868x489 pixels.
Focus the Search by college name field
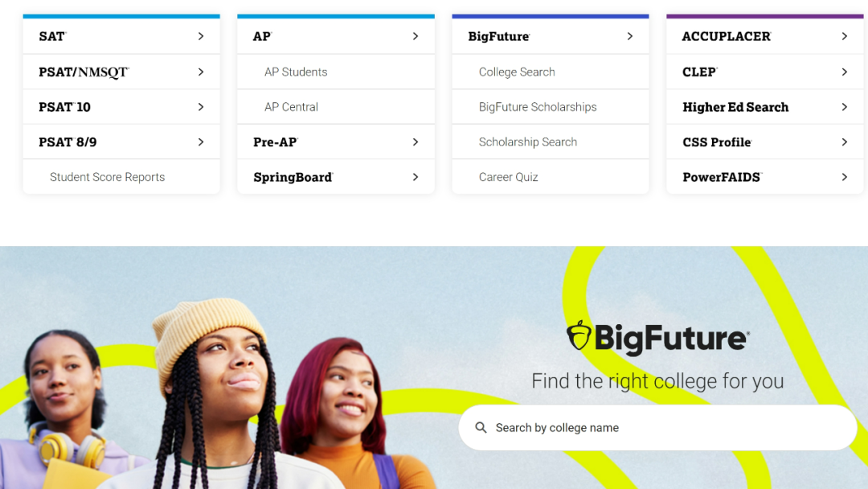[657, 428]
